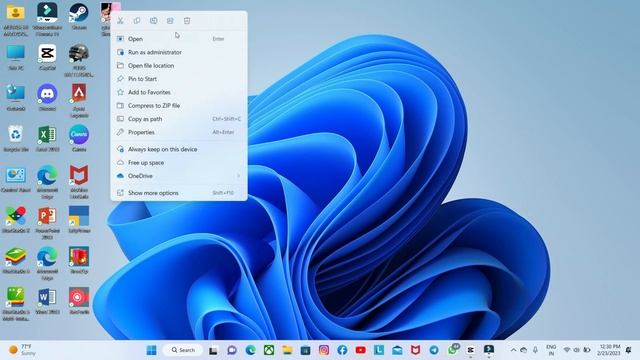Open the ENG IN language switcher
Image resolution: width=640 pixels, height=360 pixels.
pos(551,350)
